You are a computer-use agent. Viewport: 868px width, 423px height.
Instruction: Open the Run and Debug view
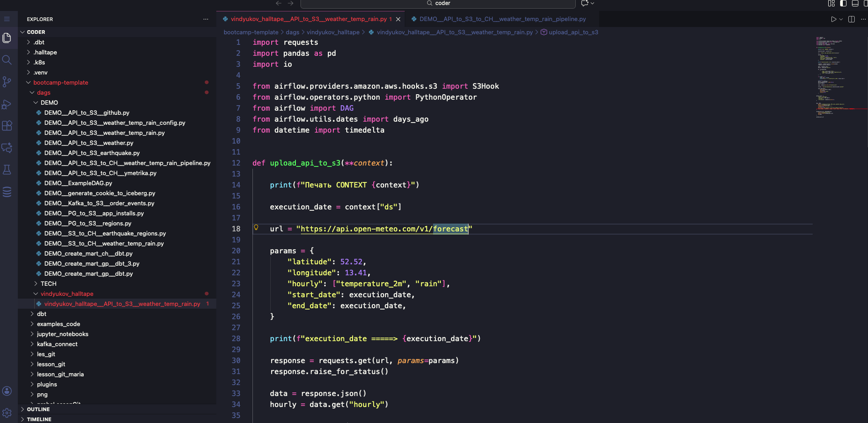click(x=7, y=104)
